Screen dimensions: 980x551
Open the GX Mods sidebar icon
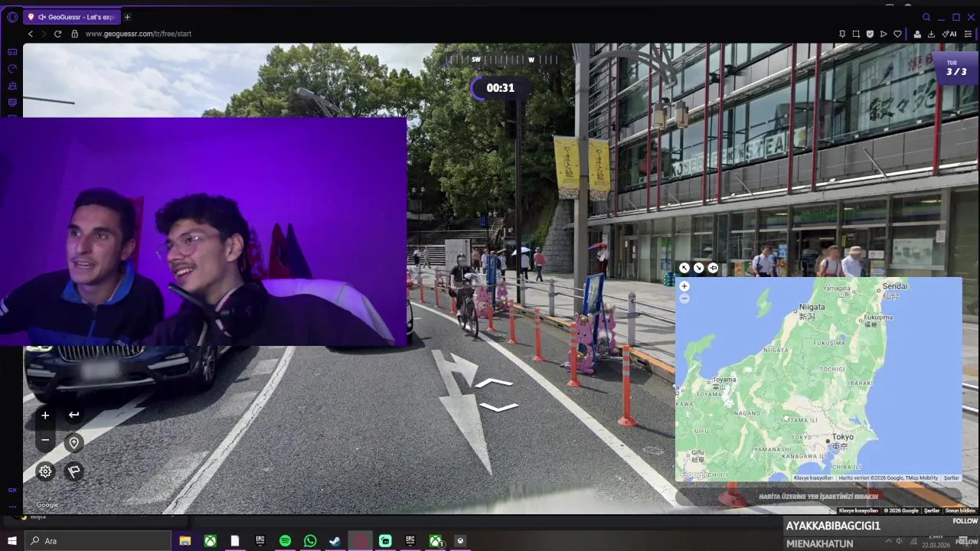coord(12,103)
